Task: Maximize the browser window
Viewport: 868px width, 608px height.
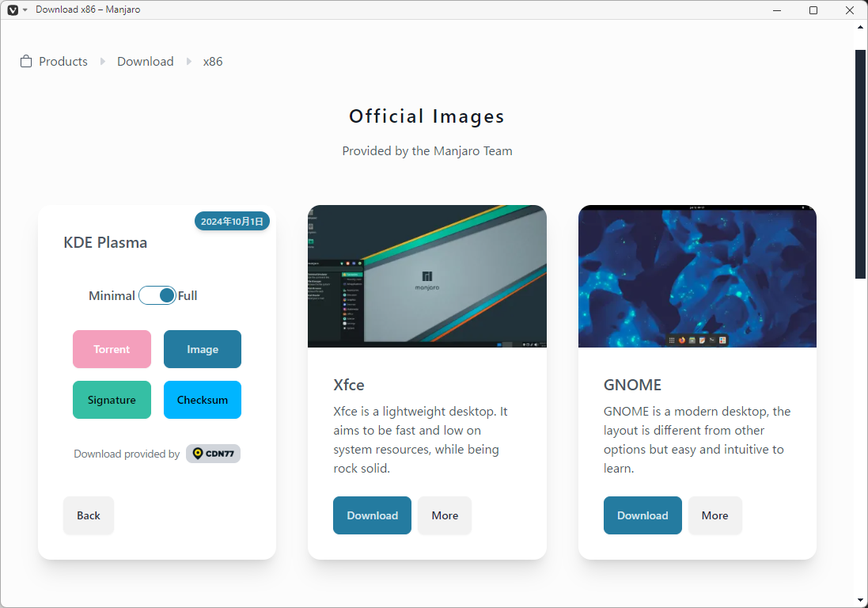Action: click(x=813, y=10)
